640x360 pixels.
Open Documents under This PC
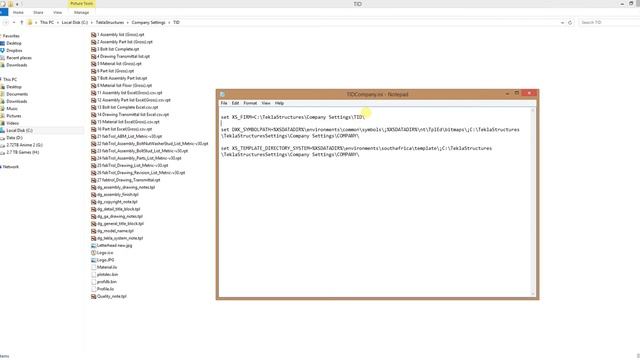tap(17, 94)
